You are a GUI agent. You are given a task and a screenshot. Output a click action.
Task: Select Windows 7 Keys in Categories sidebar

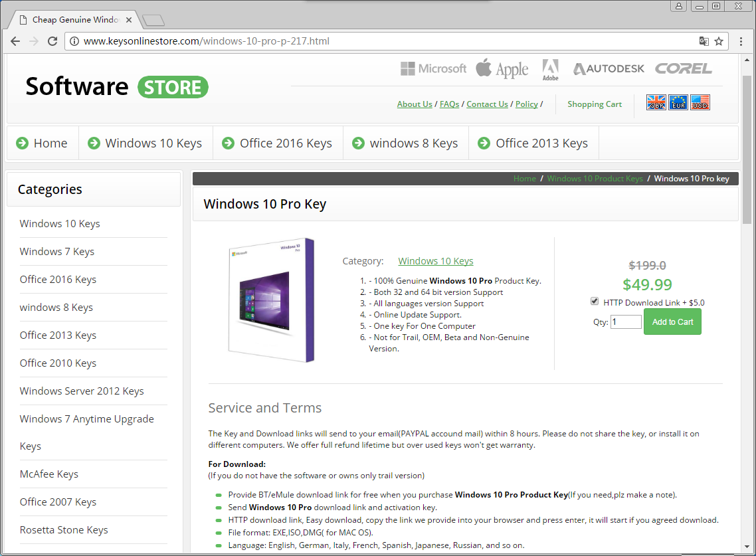click(x=57, y=252)
